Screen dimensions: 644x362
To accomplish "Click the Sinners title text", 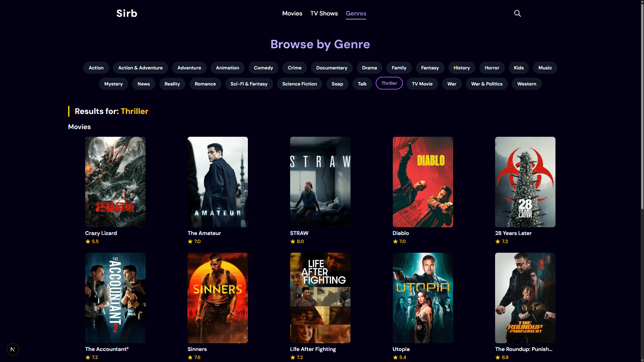I will (x=197, y=349).
